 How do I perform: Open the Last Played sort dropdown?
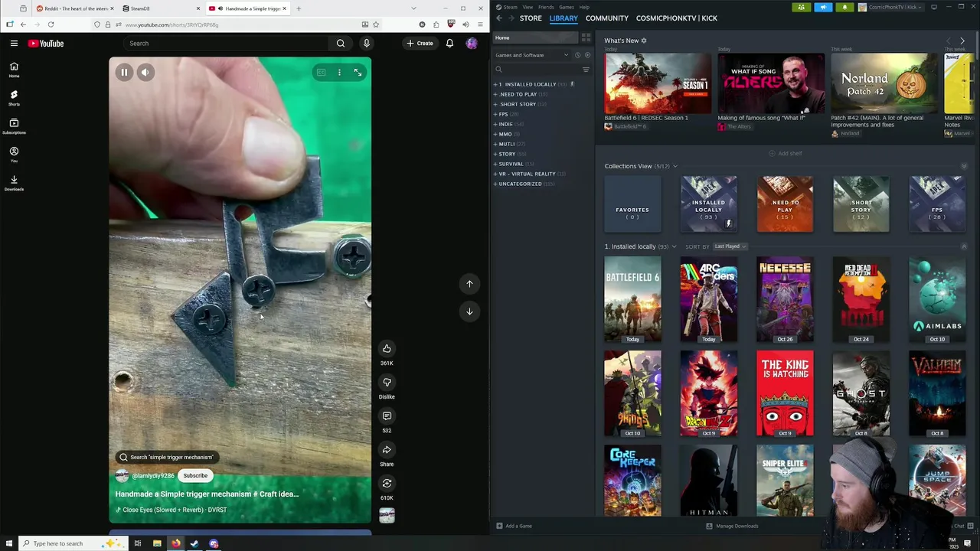pyautogui.click(x=730, y=246)
